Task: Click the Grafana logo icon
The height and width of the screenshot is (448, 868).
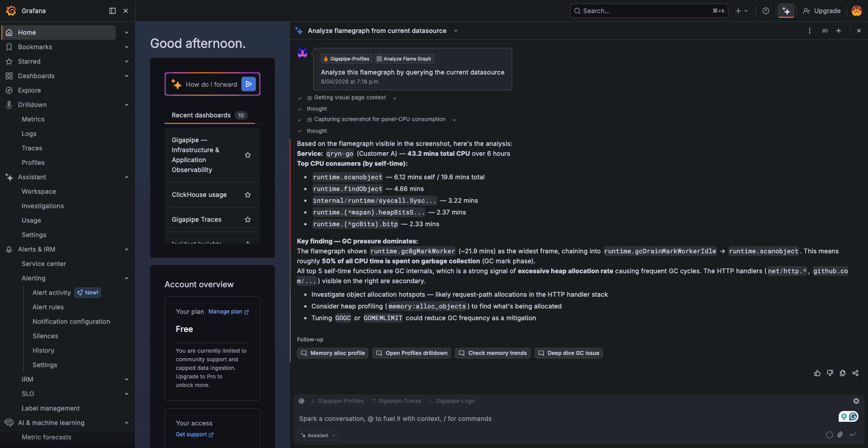Action: (x=11, y=10)
